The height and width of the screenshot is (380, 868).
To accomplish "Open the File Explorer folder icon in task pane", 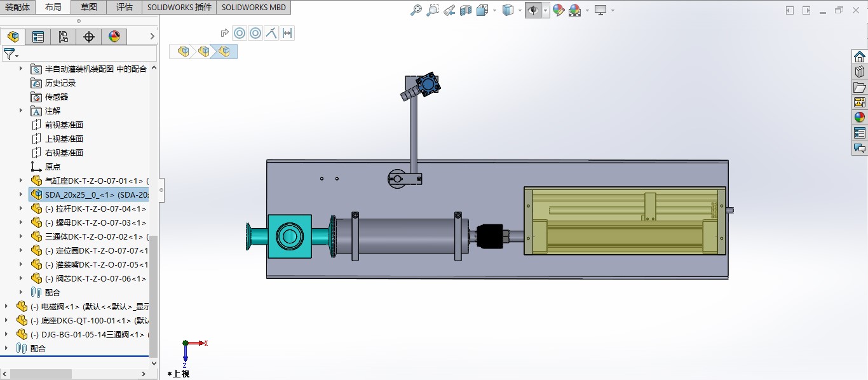I will click(860, 87).
